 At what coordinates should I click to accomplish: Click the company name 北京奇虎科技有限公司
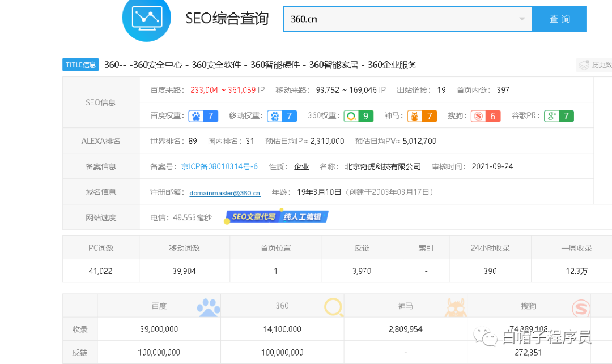coord(382,166)
